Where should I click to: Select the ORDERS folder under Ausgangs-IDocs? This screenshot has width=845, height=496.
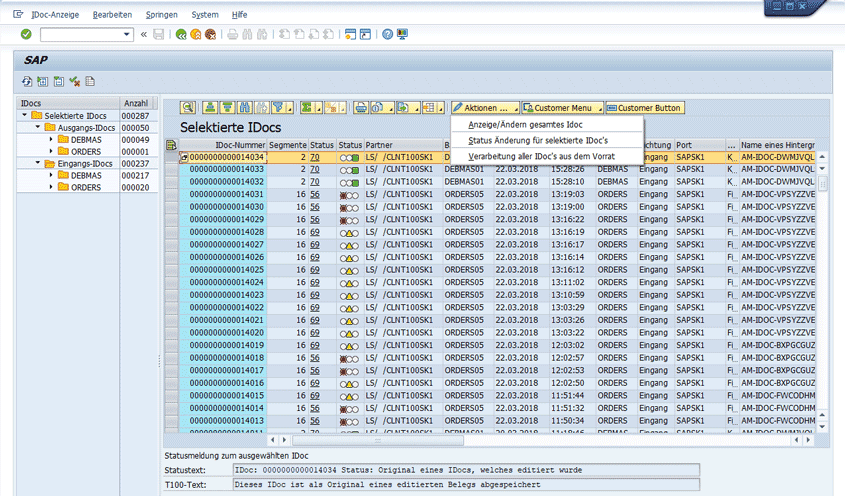tap(80, 151)
